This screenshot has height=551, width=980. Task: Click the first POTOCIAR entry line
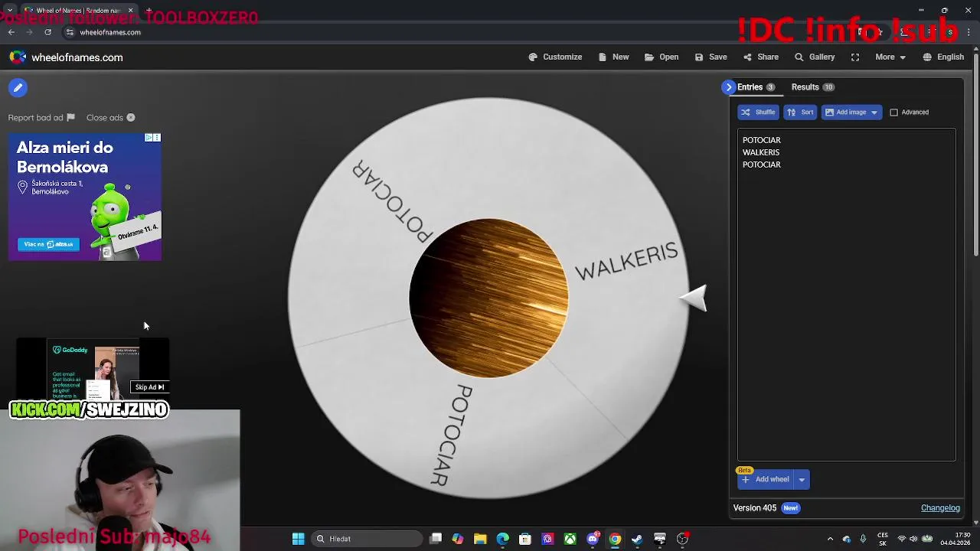[761, 140]
